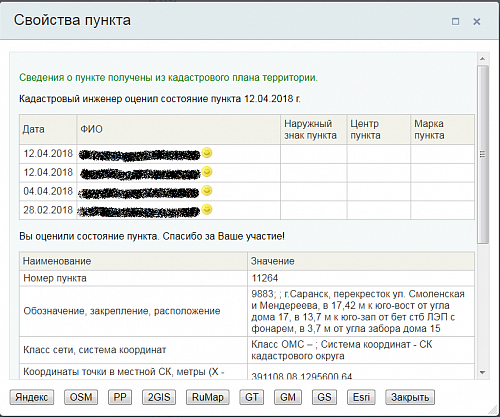
Task: Click the Закрыть button
Action: point(410,397)
